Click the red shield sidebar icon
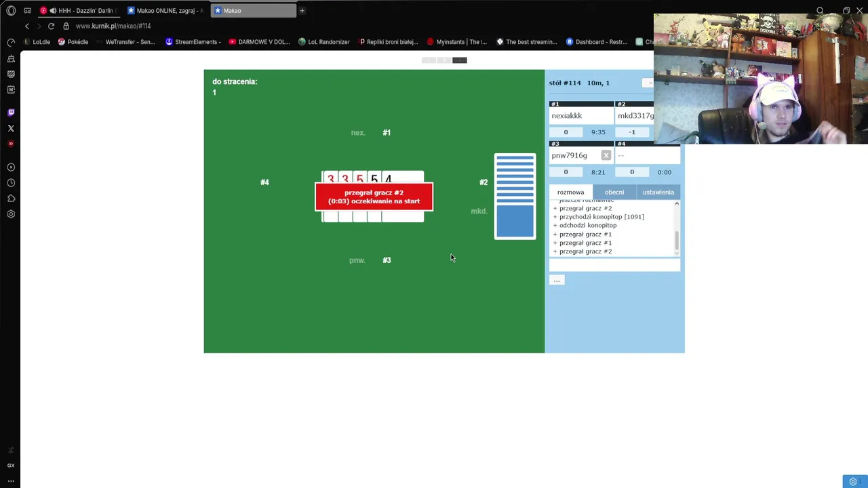The image size is (868, 488). 11,144
